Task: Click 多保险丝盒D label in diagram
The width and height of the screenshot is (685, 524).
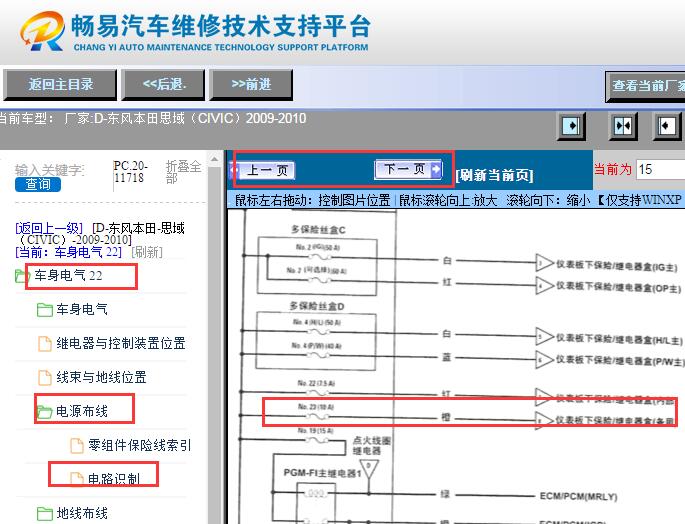Action: pyautogui.click(x=317, y=306)
